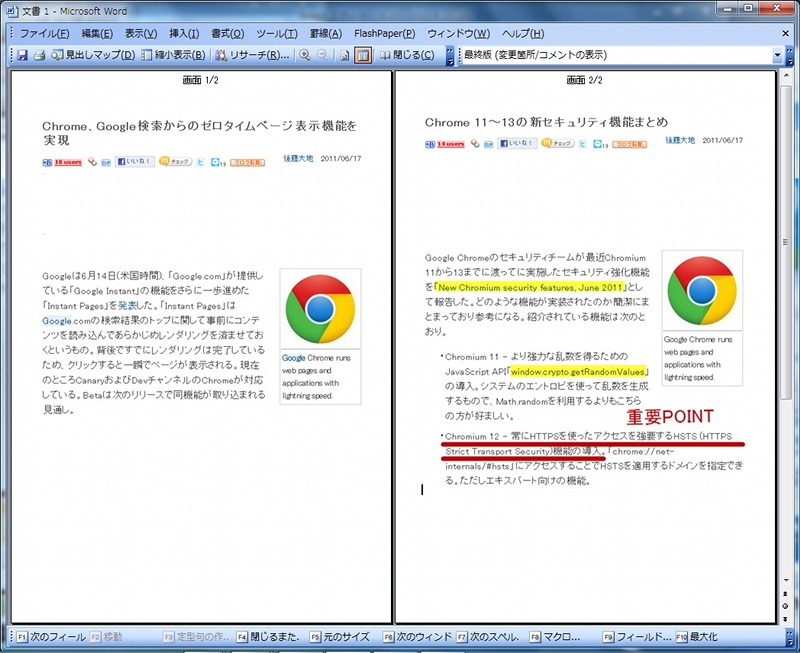Click page 2 heading 'Chrome 11~13の新セキュリティ機能まとめ'

click(x=546, y=122)
